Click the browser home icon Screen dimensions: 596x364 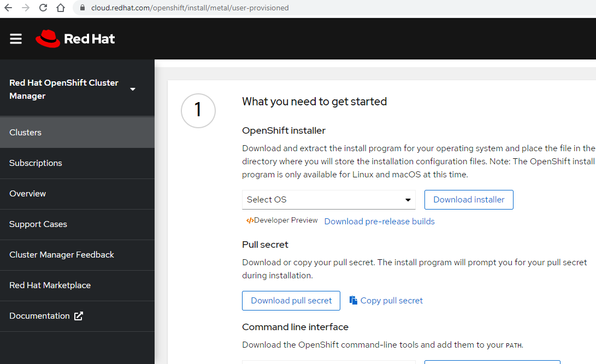pos(60,8)
